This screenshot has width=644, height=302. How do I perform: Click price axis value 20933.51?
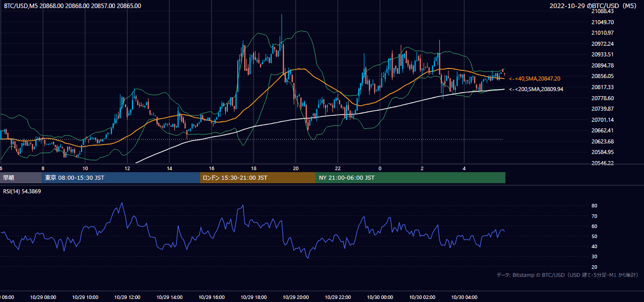(603, 54)
